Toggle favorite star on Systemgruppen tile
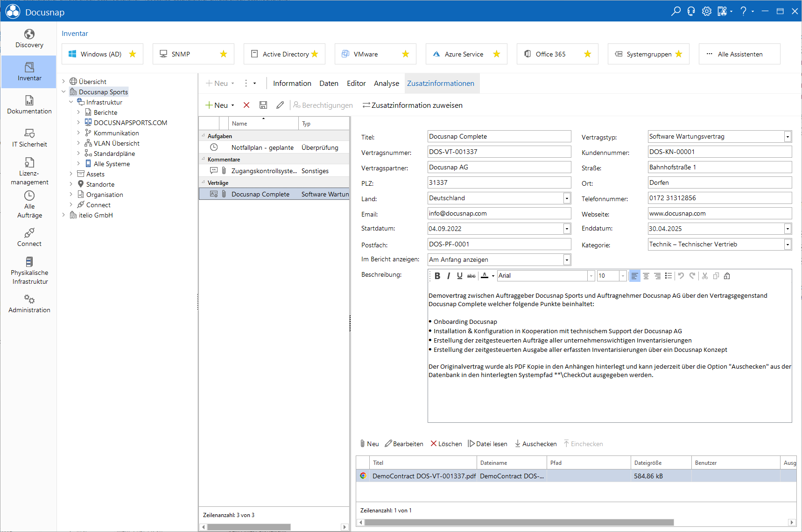 (x=679, y=54)
